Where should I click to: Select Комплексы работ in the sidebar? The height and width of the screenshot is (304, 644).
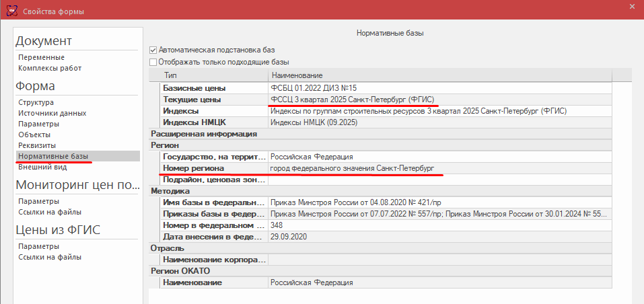(x=50, y=68)
